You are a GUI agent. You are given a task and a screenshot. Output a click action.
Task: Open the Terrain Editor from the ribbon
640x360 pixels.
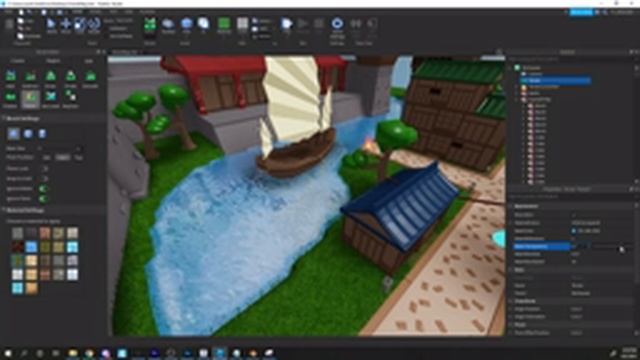point(150,26)
